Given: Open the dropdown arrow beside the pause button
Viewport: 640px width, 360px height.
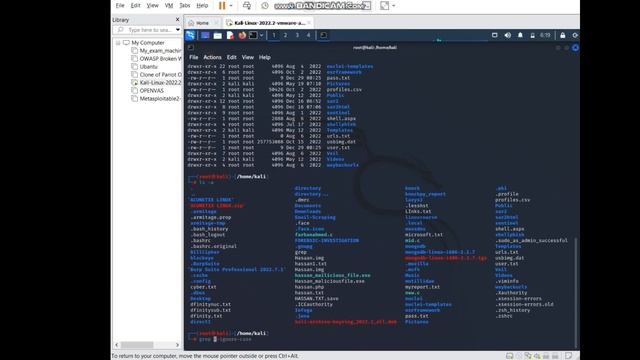Looking at the screenshot, I should 231,6.
